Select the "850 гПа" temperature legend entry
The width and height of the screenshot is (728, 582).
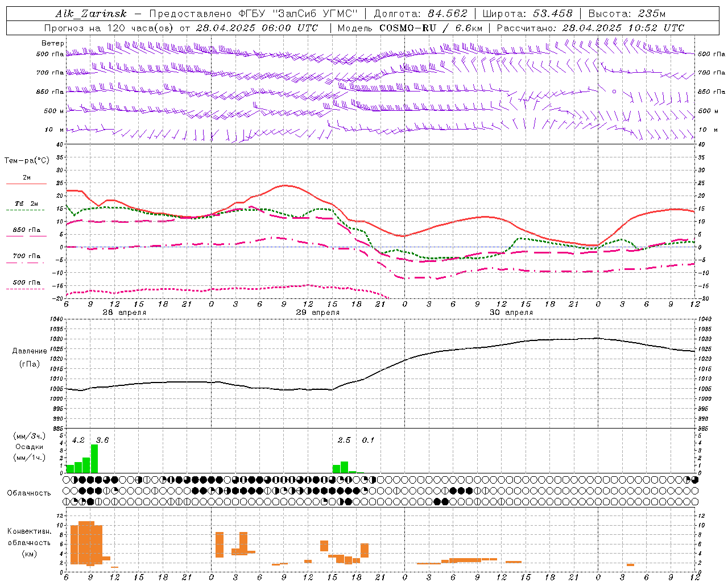tap(26, 230)
